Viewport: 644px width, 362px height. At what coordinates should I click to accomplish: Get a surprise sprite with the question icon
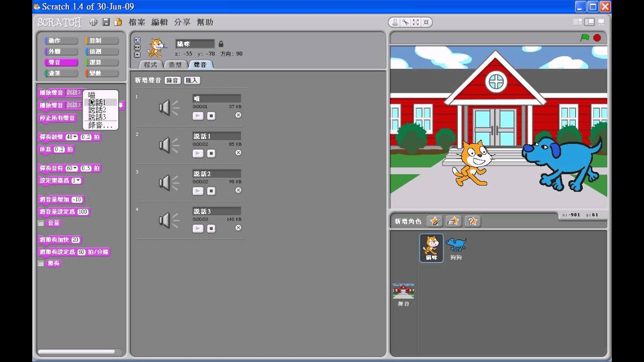point(472,221)
